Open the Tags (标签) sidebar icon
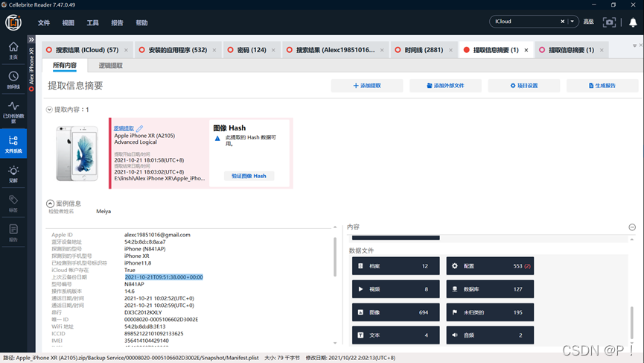This screenshot has width=644, height=363. (x=13, y=203)
